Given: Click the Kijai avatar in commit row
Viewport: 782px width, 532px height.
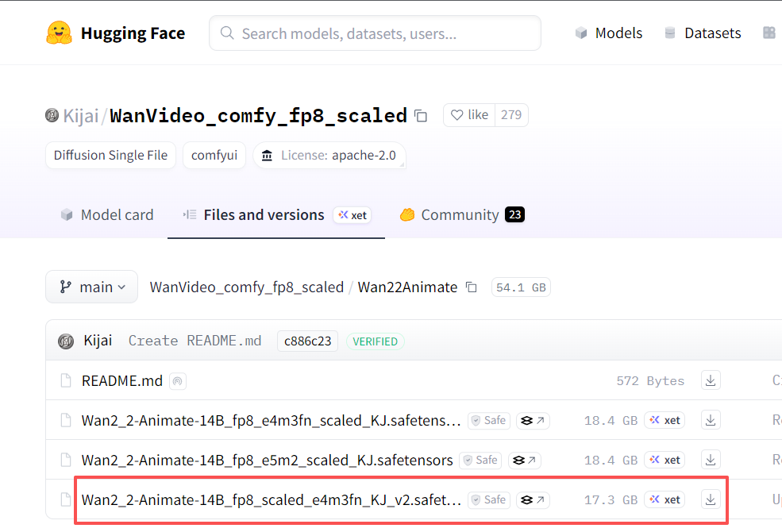Looking at the screenshot, I should (66, 341).
